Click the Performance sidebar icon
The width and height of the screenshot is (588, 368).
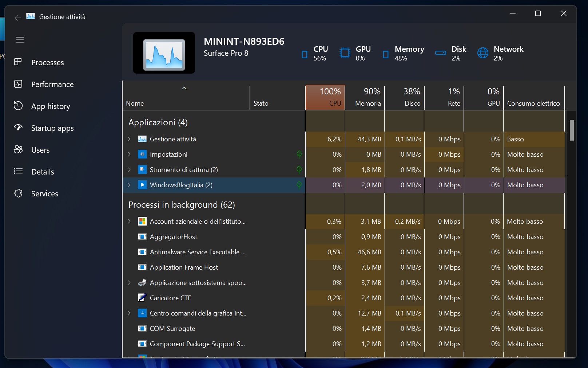(x=18, y=84)
